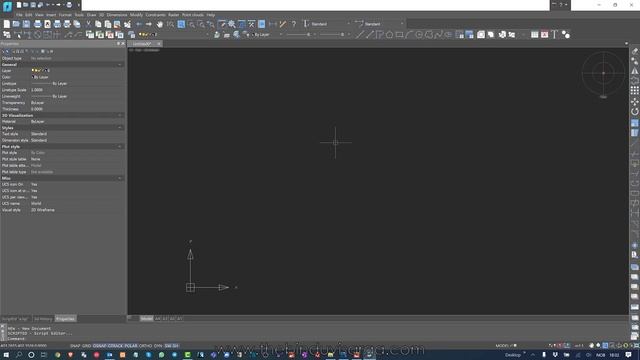The width and height of the screenshot is (640, 360).
Task: Collapse the Misc section
Action: (x=120, y=178)
